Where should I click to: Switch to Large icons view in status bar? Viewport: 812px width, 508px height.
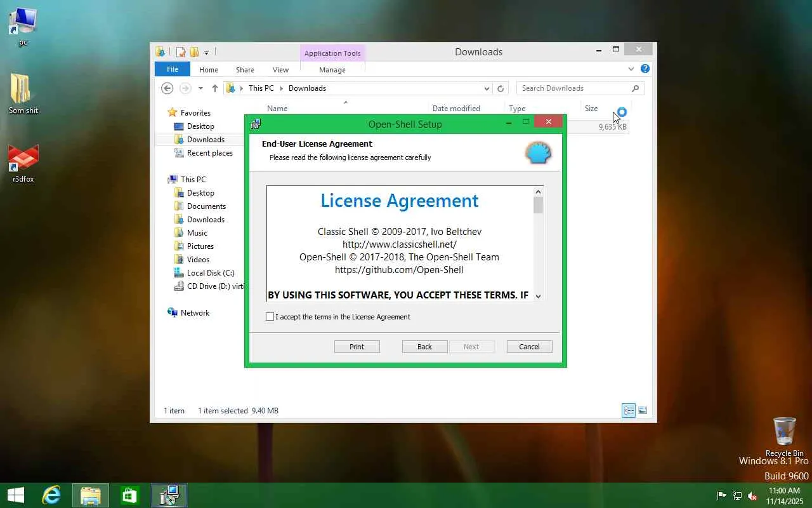[x=643, y=411]
